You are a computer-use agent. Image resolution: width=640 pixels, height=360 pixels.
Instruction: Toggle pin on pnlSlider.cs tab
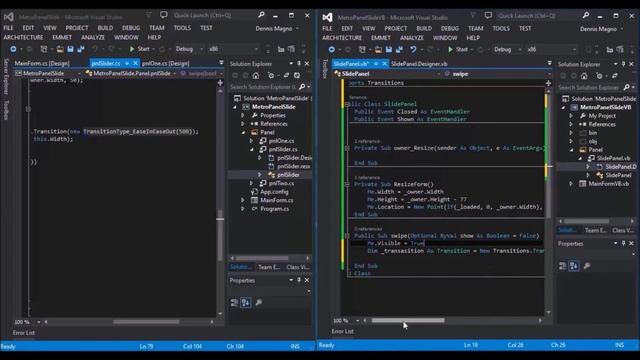click(127, 63)
